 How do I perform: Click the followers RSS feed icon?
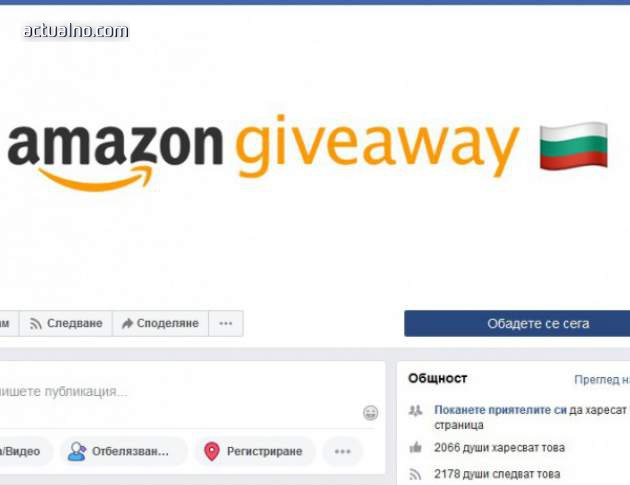point(415,474)
